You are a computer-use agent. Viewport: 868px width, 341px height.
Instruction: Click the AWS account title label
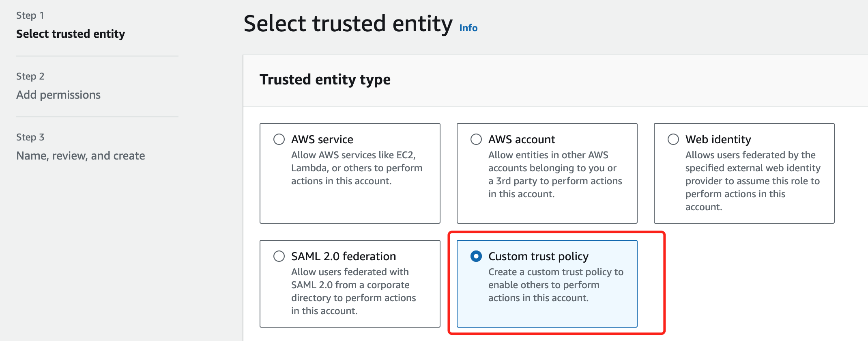coord(522,139)
